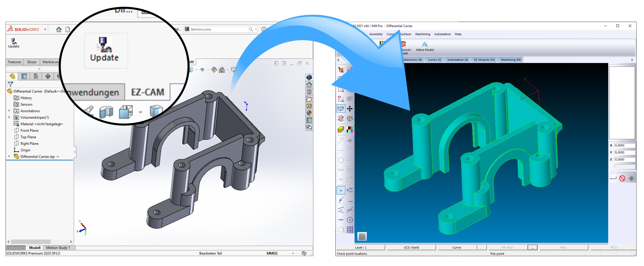644x266 pixels.
Task: Open Appearances sphere in task pane
Action: [x=309, y=113]
